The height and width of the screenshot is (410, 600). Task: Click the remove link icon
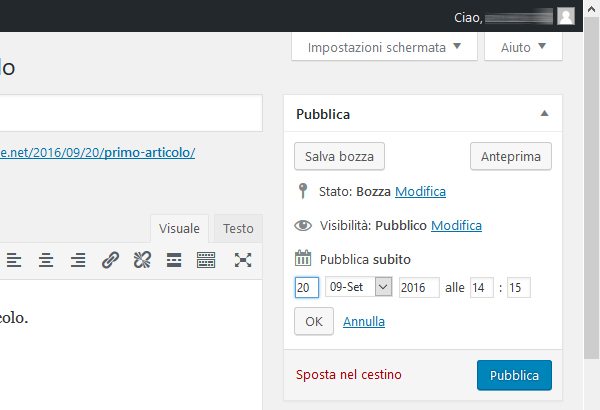point(142,260)
